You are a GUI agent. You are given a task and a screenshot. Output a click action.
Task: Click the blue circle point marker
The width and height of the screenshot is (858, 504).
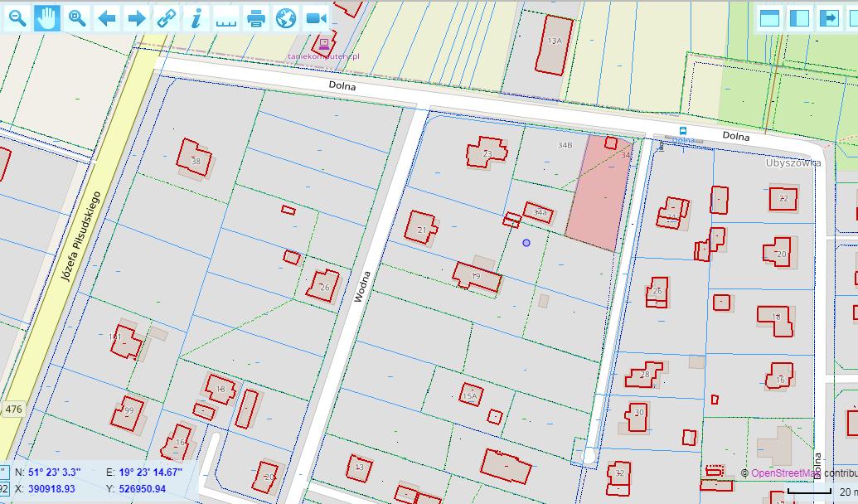[526, 242]
